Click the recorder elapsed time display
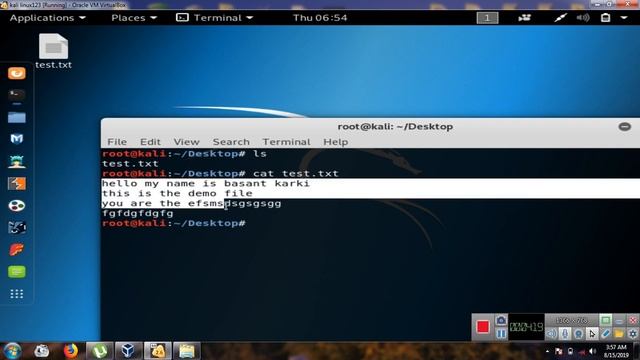Screen dimensions: 640x360 tap(527, 327)
